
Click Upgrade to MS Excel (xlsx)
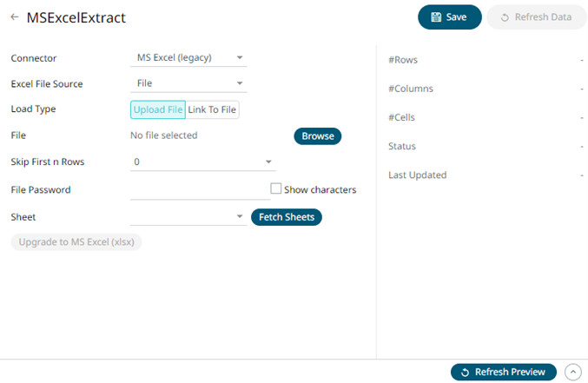pos(76,241)
